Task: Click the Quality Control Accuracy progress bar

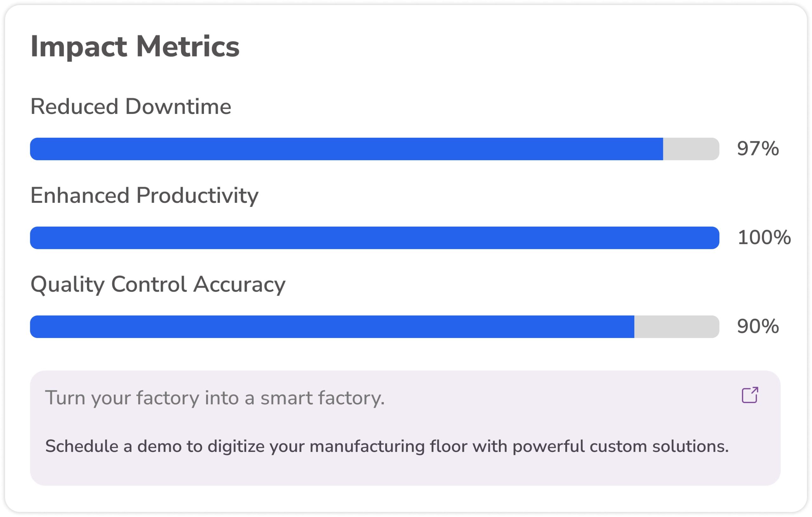Action: 375,327
